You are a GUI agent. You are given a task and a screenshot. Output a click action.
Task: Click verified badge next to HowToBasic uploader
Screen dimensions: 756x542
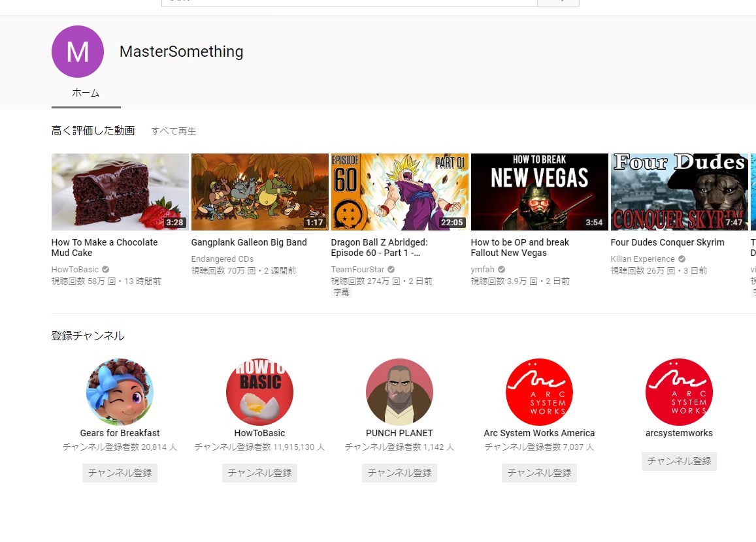coord(106,269)
